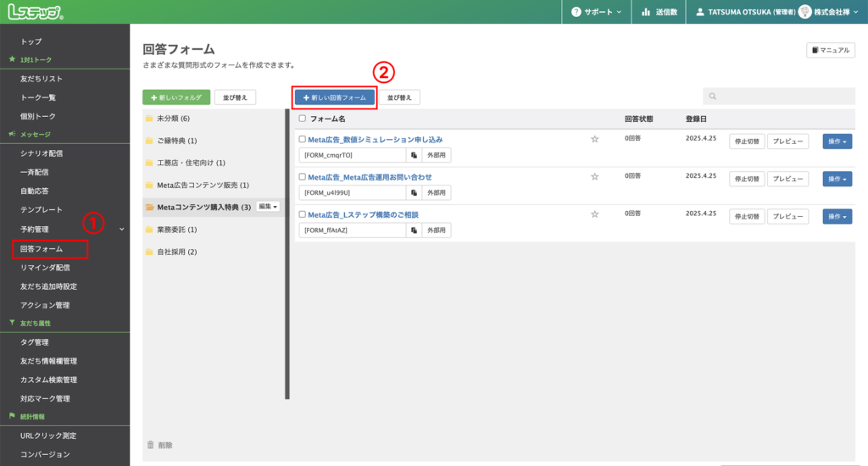Click the star icon for Meta広告_数値シミュレーション申し込み
The height and width of the screenshot is (466, 868).
click(x=594, y=139)
